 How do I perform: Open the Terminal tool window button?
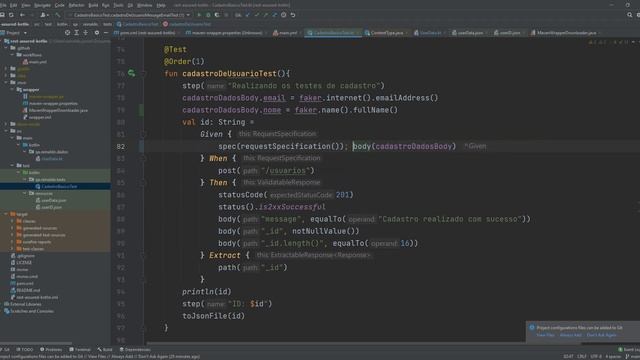pyautogui.click(x=80, y=350)
